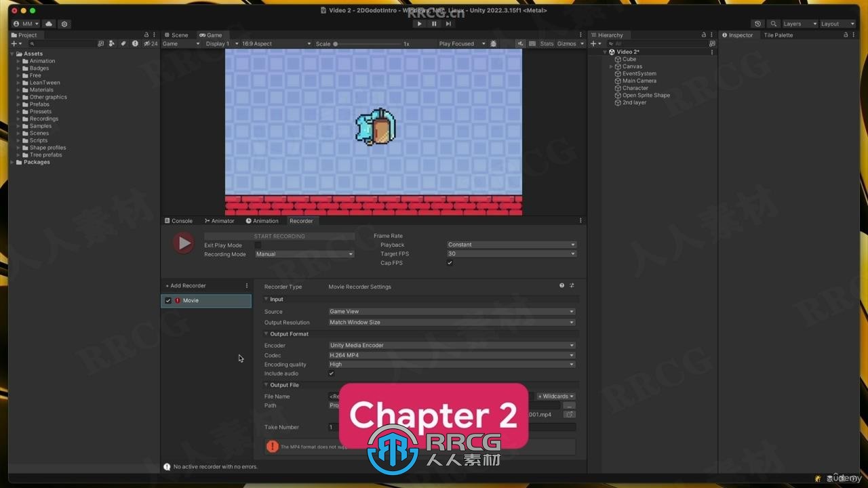
Task: Click the Project error log filter icon
Action: click(x=135, y=43)
